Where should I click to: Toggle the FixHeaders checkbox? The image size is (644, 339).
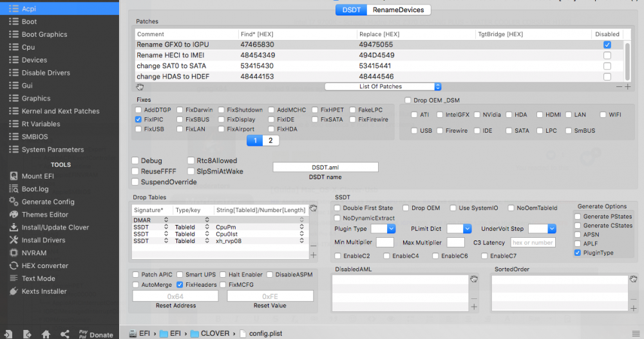[x=180, y=285]
